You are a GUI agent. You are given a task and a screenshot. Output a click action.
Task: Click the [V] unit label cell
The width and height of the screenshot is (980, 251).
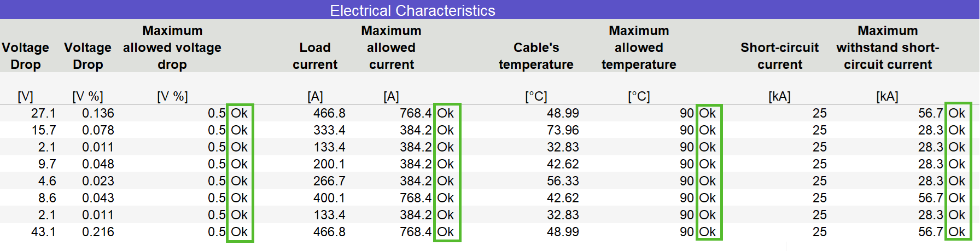click(26, 97)
